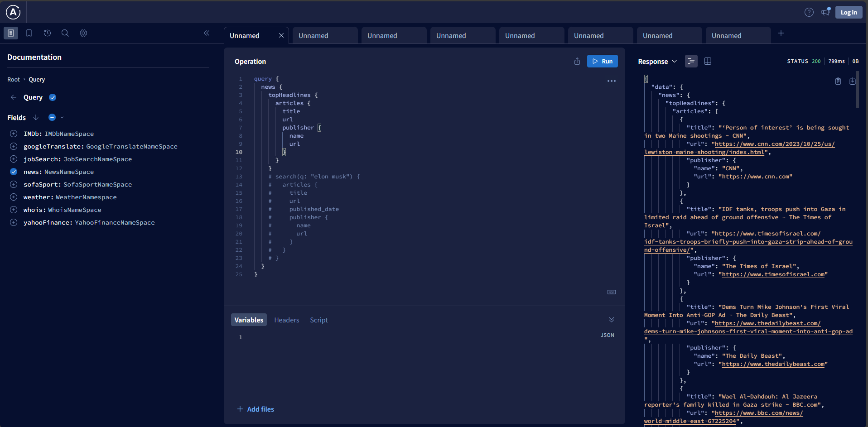This screenshot has width=868, height=427.
Task: Switch to the Headers tab
Action: click(x=287, y=320)
